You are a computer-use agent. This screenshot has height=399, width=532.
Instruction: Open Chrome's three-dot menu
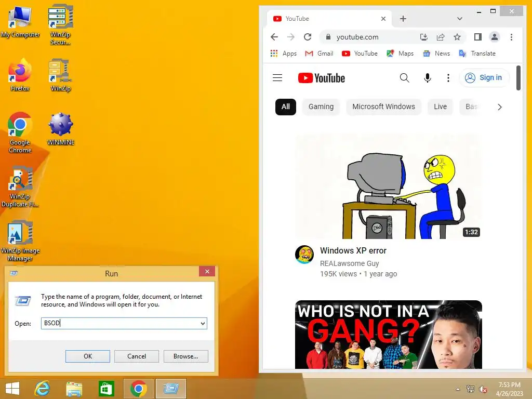pos(511,37)
